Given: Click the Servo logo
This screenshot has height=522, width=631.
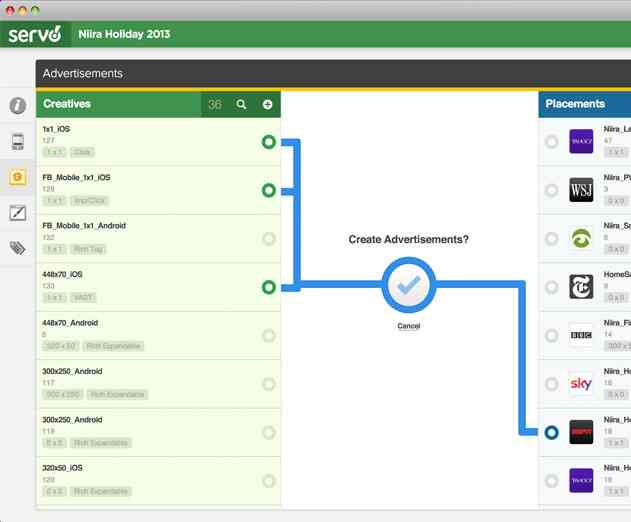Looking at the screenshot, I should [35, 34].
